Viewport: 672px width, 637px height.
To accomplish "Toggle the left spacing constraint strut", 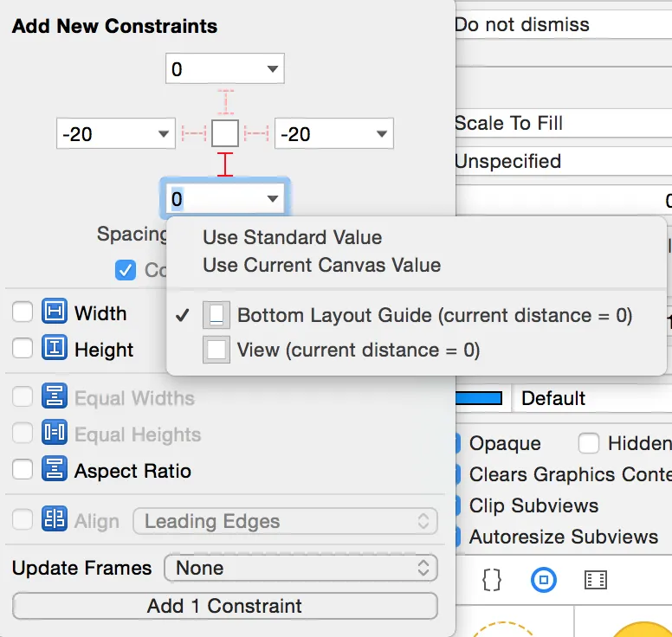I will click(x=194, y=134).
